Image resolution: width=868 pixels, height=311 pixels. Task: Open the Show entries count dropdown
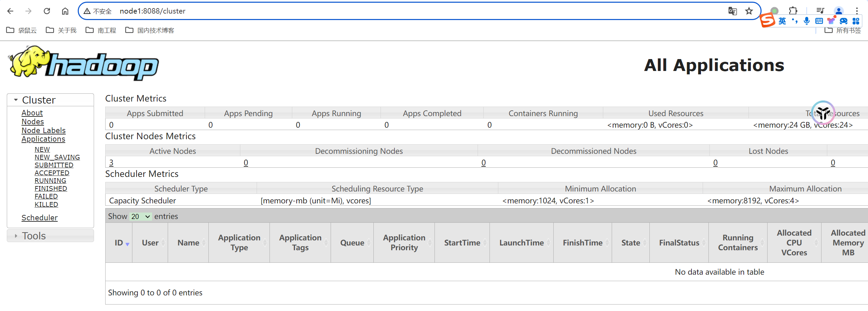click(141, 217)
